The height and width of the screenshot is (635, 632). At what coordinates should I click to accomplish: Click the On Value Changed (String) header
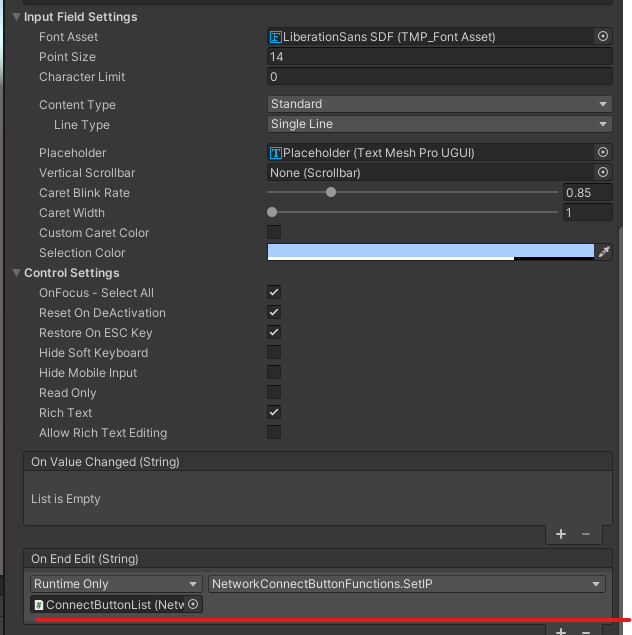318,462
